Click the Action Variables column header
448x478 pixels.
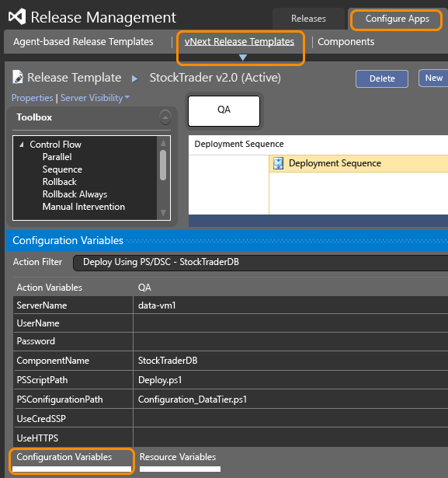pyautogui.click(x=50, y=288)
